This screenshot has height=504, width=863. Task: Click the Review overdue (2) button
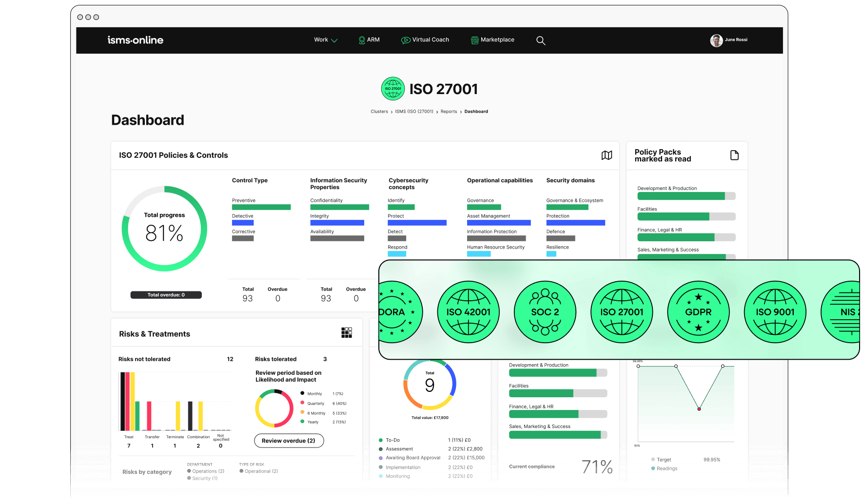point(289,441)
